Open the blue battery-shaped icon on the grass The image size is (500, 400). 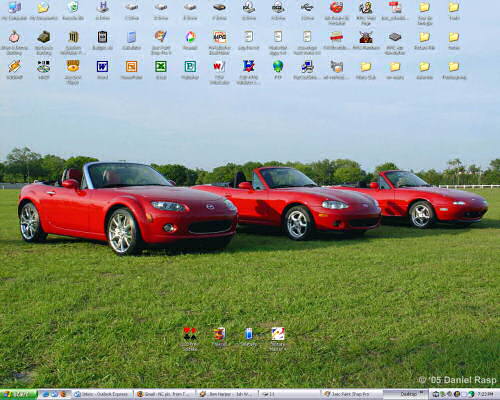249,337
